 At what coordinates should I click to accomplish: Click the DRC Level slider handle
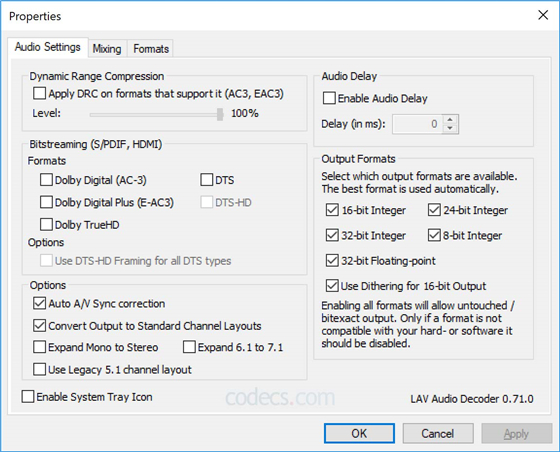pos(220,114)
